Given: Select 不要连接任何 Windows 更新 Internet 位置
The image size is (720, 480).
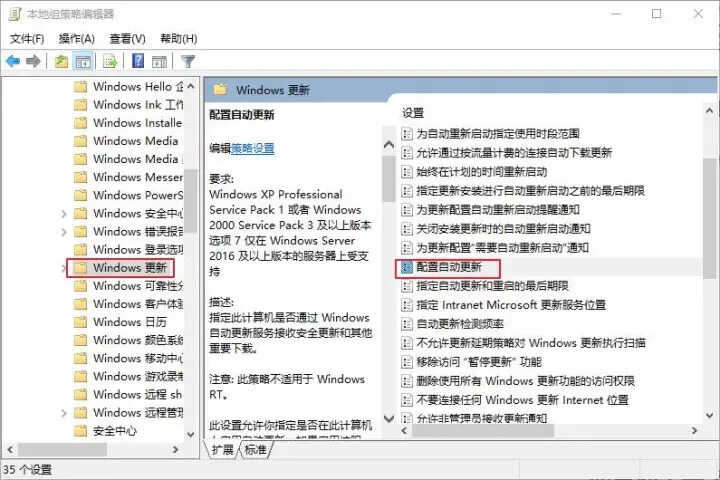Looking at the screenshot, I should 522,401.
